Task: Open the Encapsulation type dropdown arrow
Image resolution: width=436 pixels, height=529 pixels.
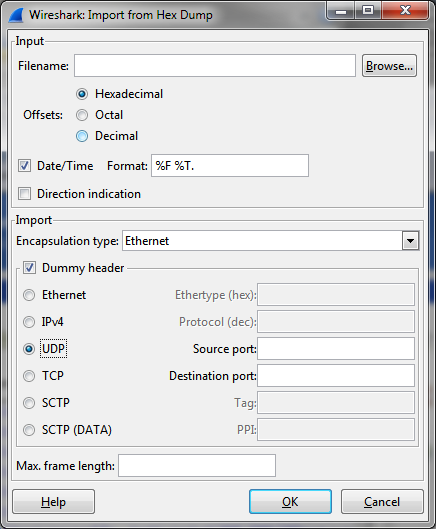Action: click(410, 241)
